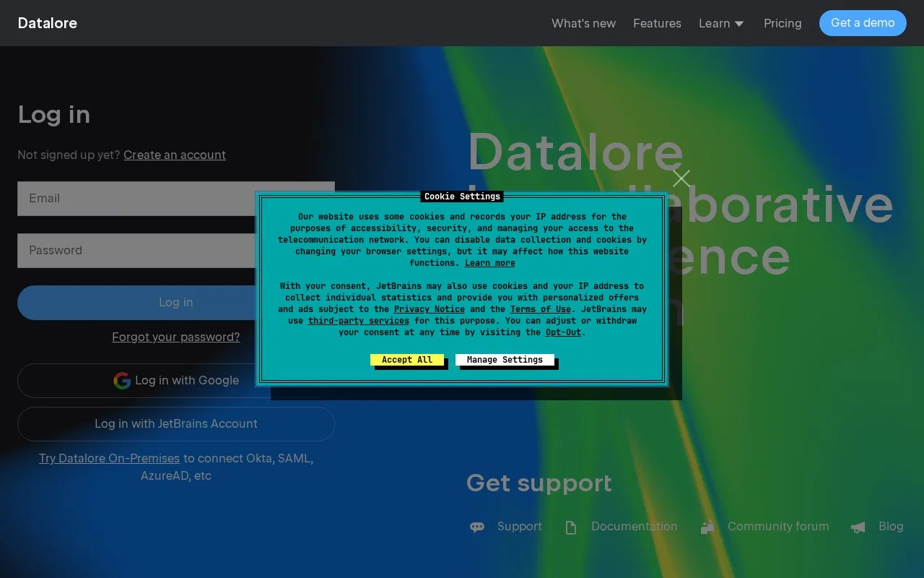The image size is (924, 578).
Task: Open the third-party services link
Action: coord(359,321)
